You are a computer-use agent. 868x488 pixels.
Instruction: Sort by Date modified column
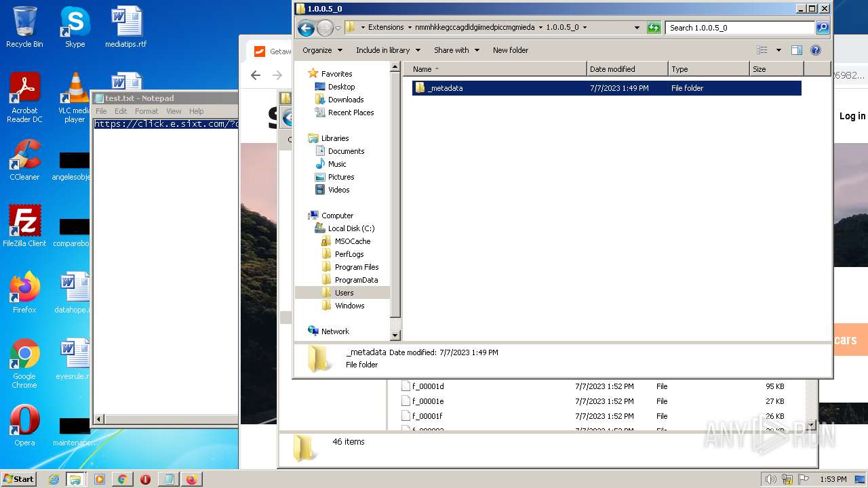click(627, 69)
